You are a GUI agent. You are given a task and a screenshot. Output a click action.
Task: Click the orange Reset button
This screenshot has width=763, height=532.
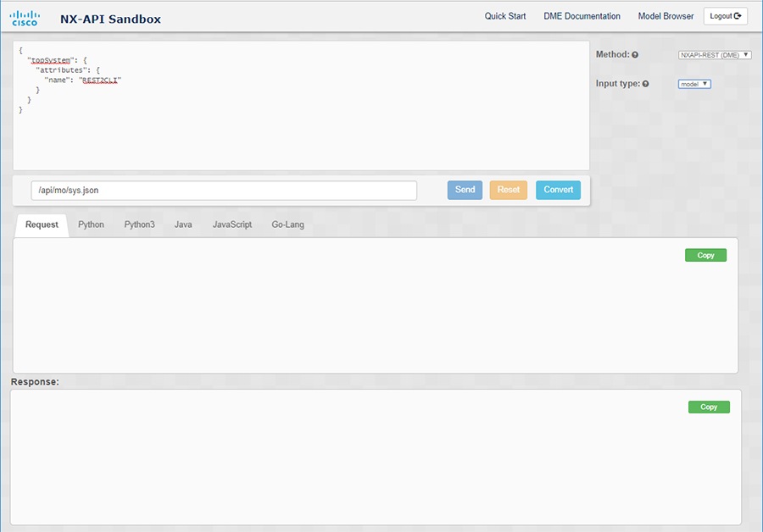(509, 190)
